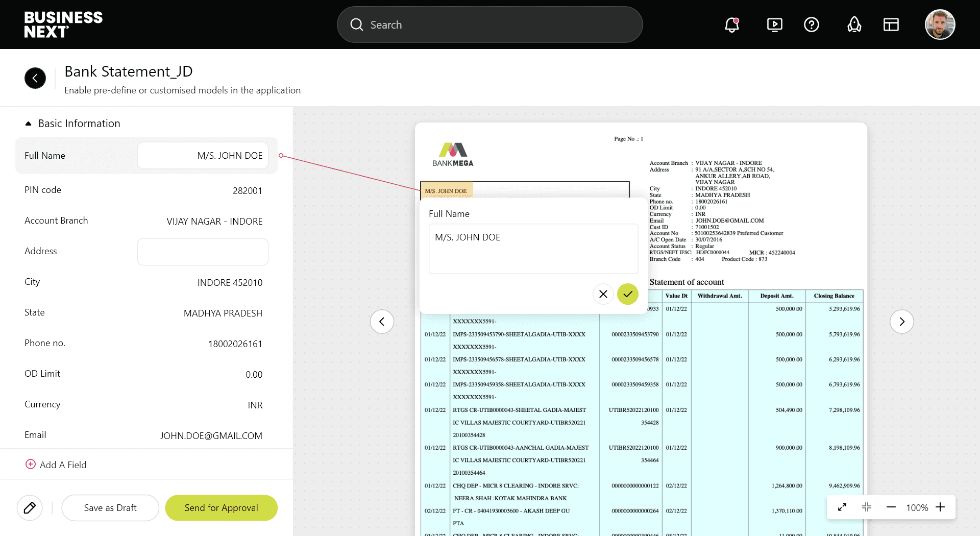Click the highlighted M/S. JOHN DOE in document
The height and width of the screenshot is (536, 980).
click(x=447, y=191)
